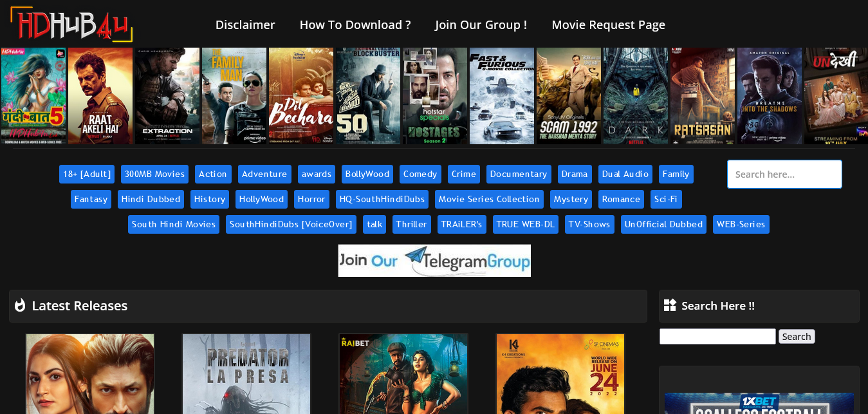868x414 pixels.
Task: Open the Raat Akeli Hai poster
Action: (x=100, y=96)
